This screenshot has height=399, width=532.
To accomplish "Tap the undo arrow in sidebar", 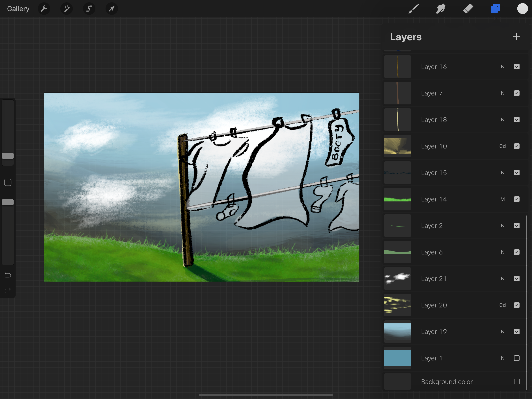I will [8, 275].
